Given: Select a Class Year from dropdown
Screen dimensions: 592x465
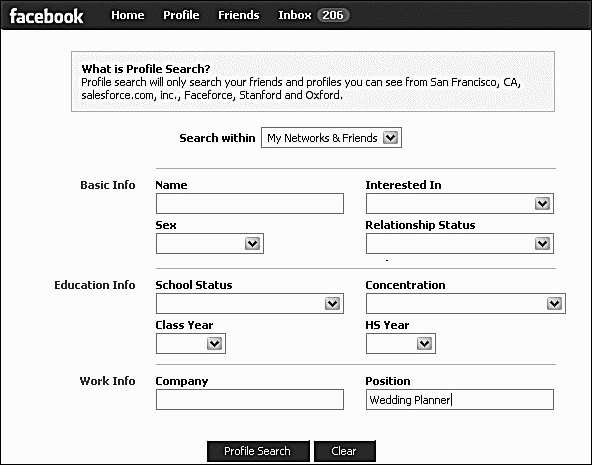Looking at the screenshot, I should pos(191,343).
